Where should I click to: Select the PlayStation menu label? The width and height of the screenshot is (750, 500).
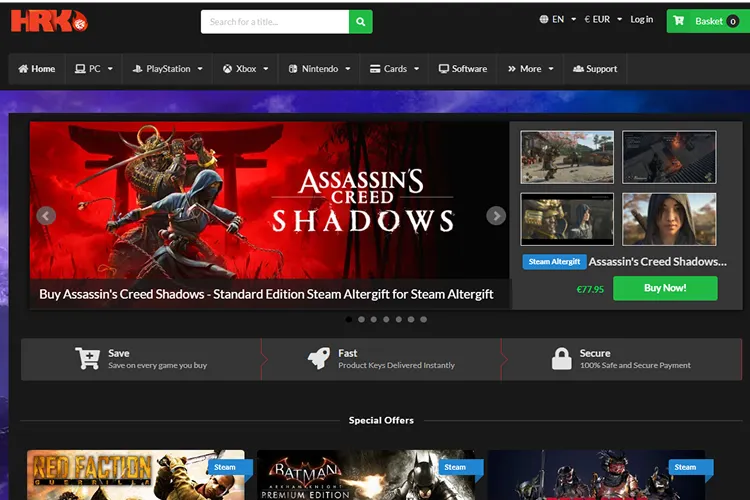pyautogui.click(x=168, y=69)
